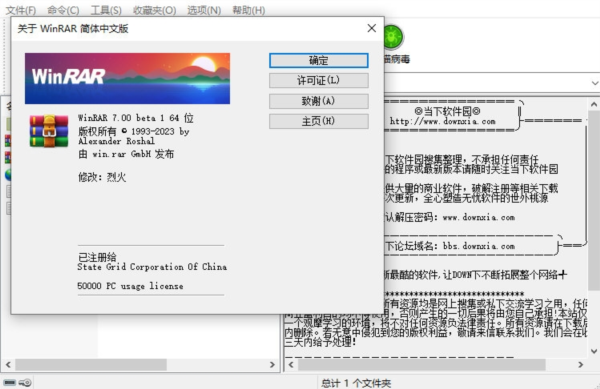Click the comment pane left scroll arrow
Image resolution: width=600 pixels, height=389 pixels.
[x=291, y=365]
